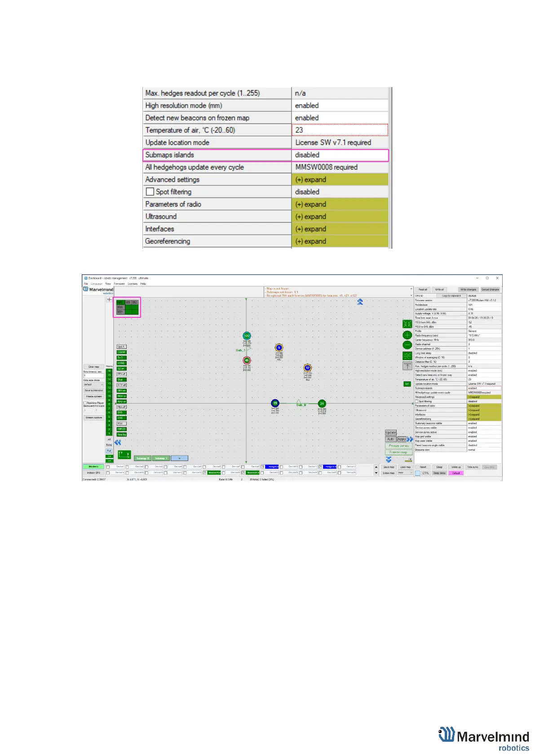Tick the Device14 checkbox
Image resolution: width=535 pixels, height=756 pixels.
[108, 473]
